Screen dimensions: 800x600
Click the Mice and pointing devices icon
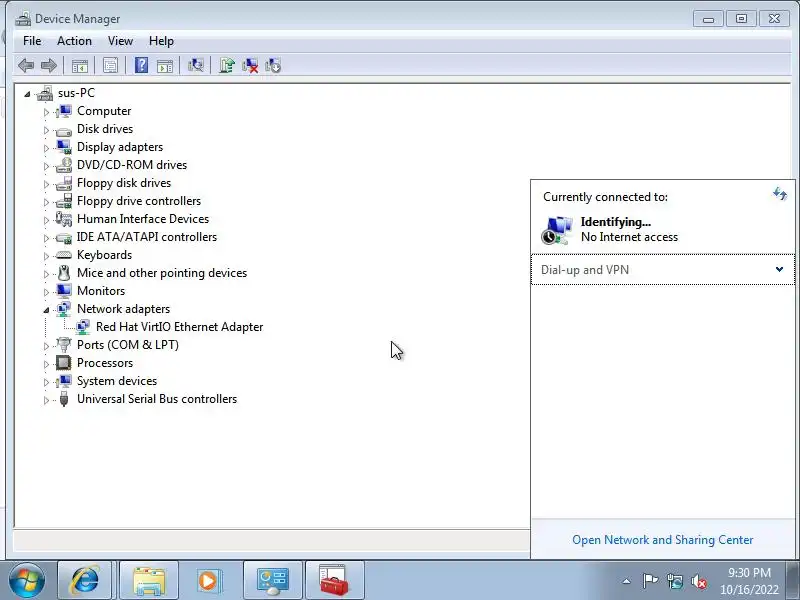tap(64, 273)
